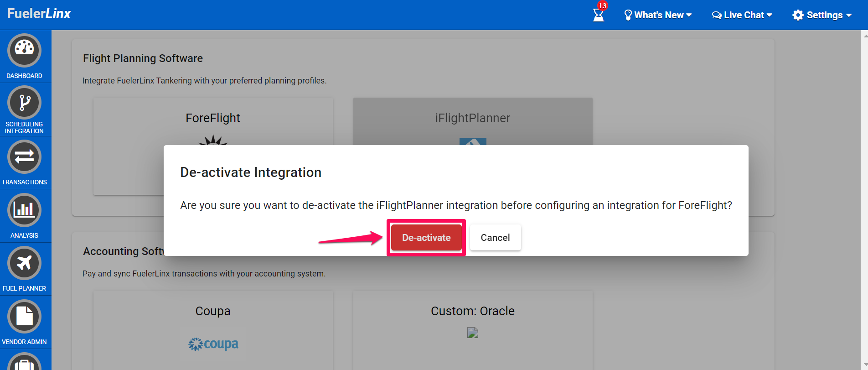868x370 pixels.
Task: Select the Custom: Oracle card
Action: [x=473, y=330]
